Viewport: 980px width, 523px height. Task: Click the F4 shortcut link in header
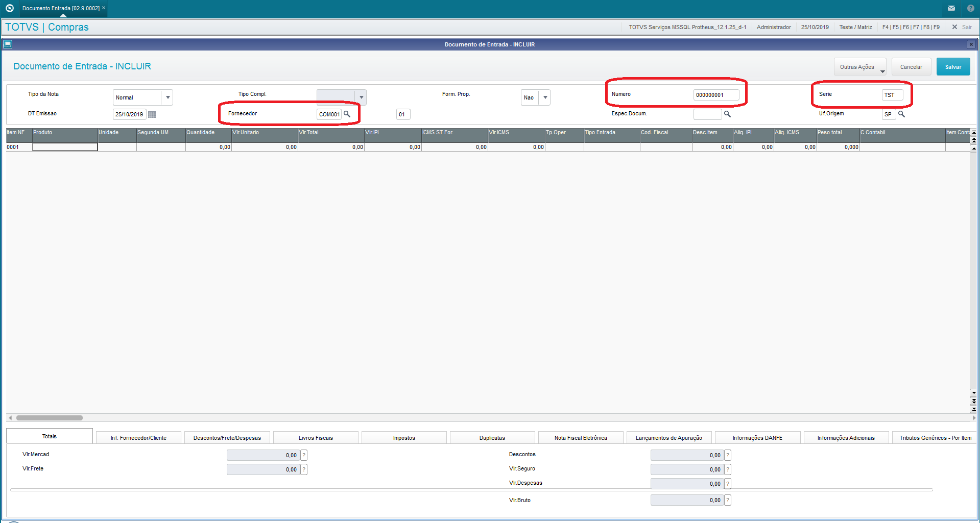pos(886,27)
